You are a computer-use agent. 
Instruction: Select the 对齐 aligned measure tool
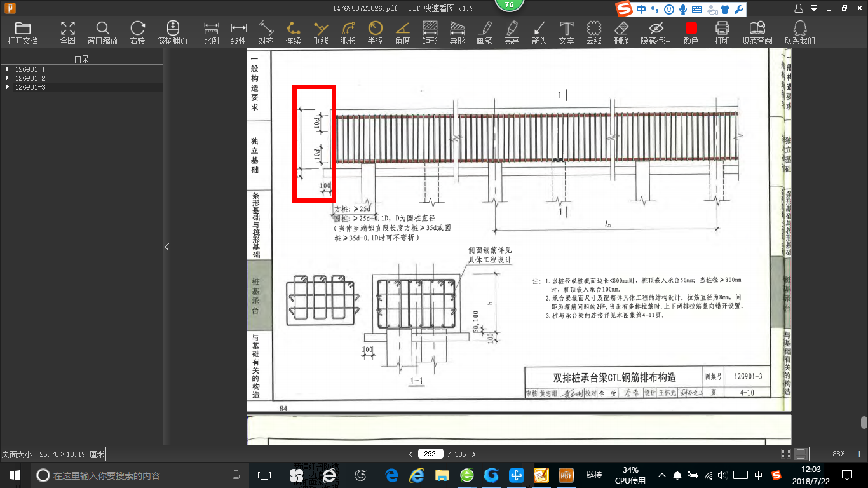(266, 33)
